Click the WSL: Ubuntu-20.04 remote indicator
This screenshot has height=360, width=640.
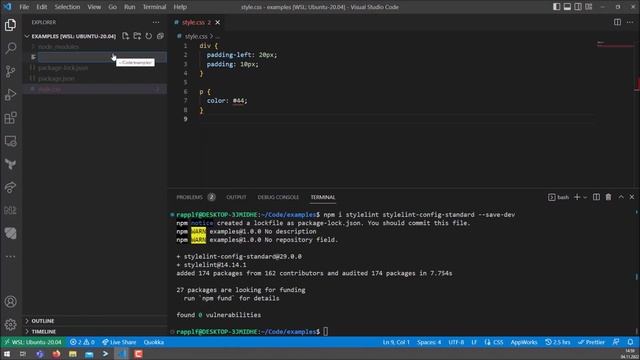[33, 342]
